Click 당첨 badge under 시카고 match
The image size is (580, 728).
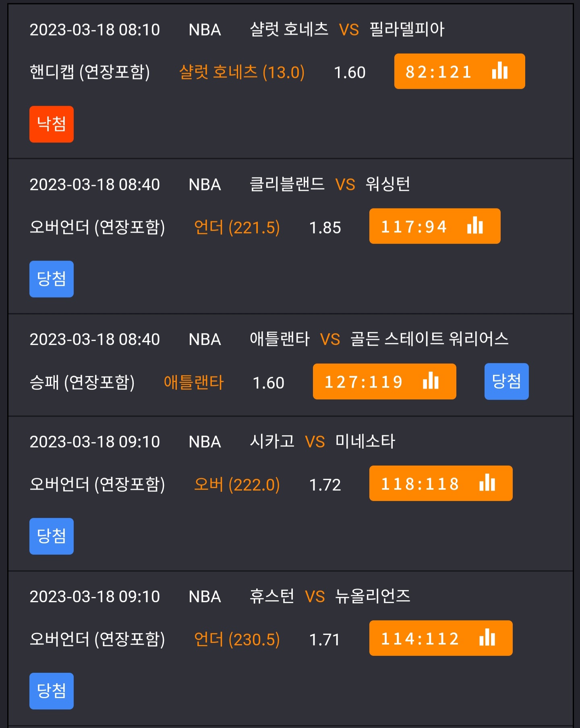tap(52, 536)
